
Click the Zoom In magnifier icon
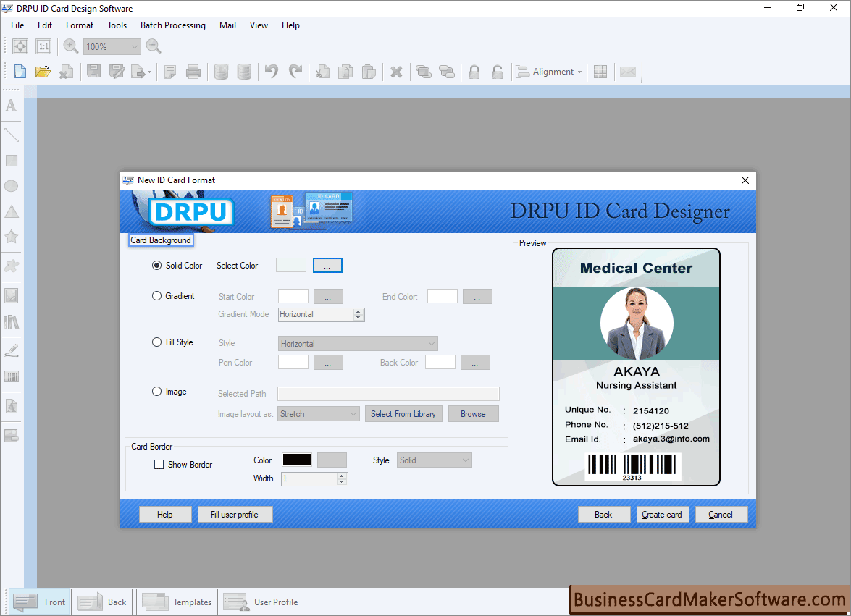[70, 46]
